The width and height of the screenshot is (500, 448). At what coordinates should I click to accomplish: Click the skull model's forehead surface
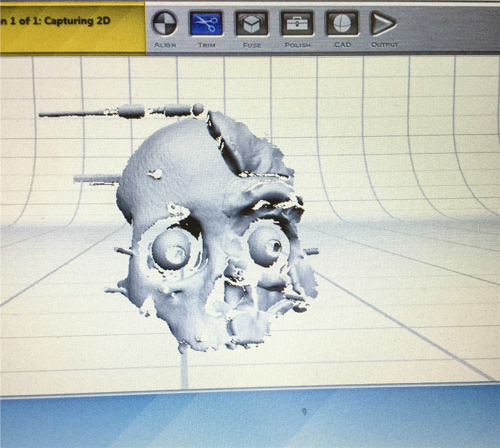tap(171, 161)
